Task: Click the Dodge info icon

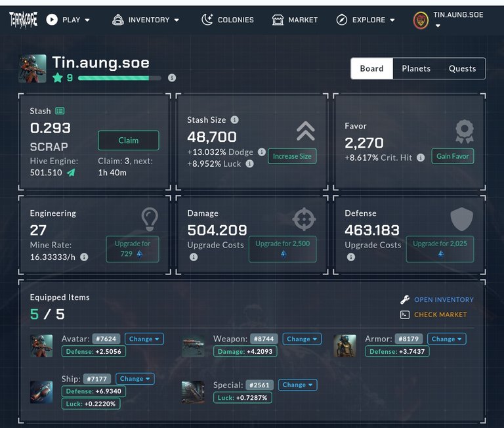Action: tap(262, 152)
